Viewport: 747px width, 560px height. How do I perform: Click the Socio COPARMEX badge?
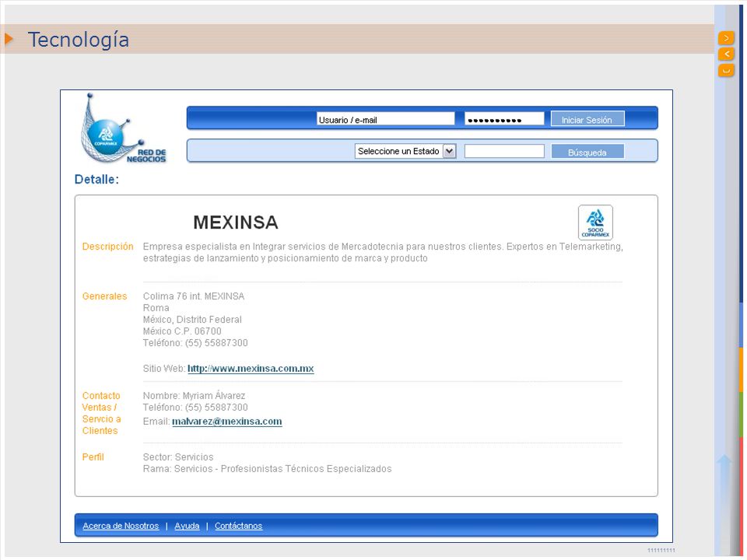coord(595,222)
